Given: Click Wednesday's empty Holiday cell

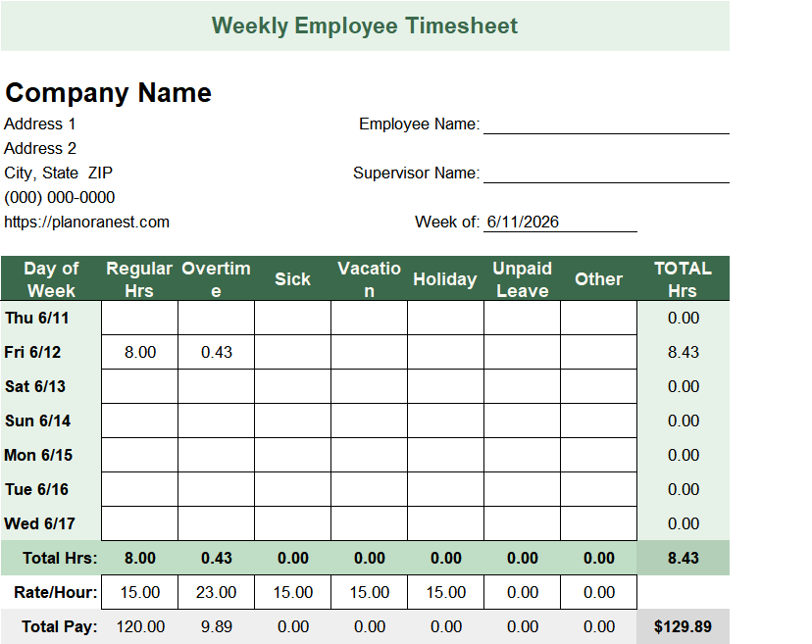Looking at the screenshot, I should pos(446,523).
